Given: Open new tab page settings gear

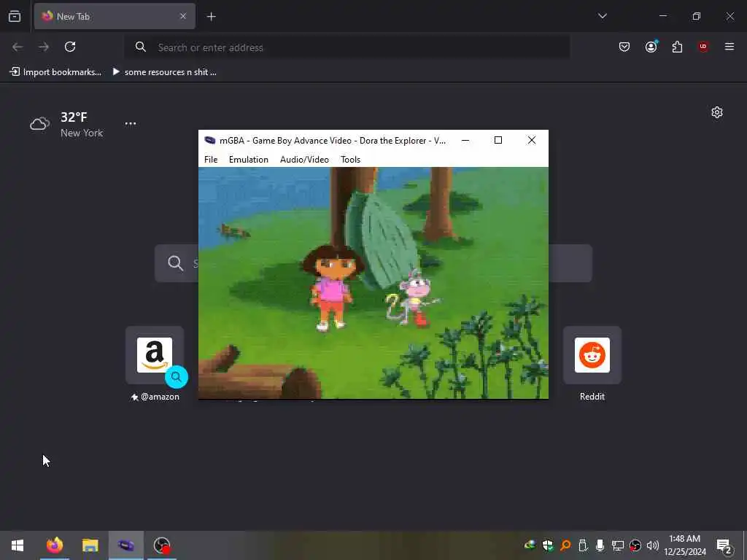Looking at the screenshot, I should coord(716,112).
